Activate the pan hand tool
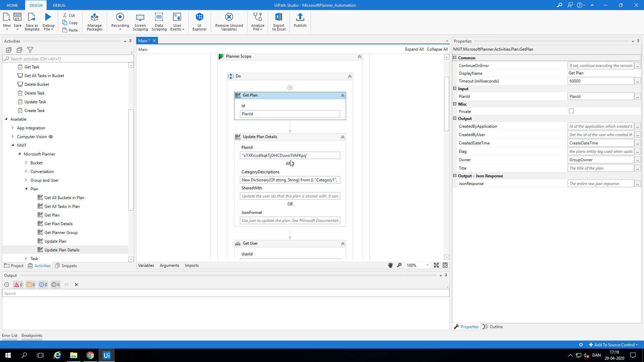Image resolution: width=644 pixels, height=362 pixels. [390, 265]
